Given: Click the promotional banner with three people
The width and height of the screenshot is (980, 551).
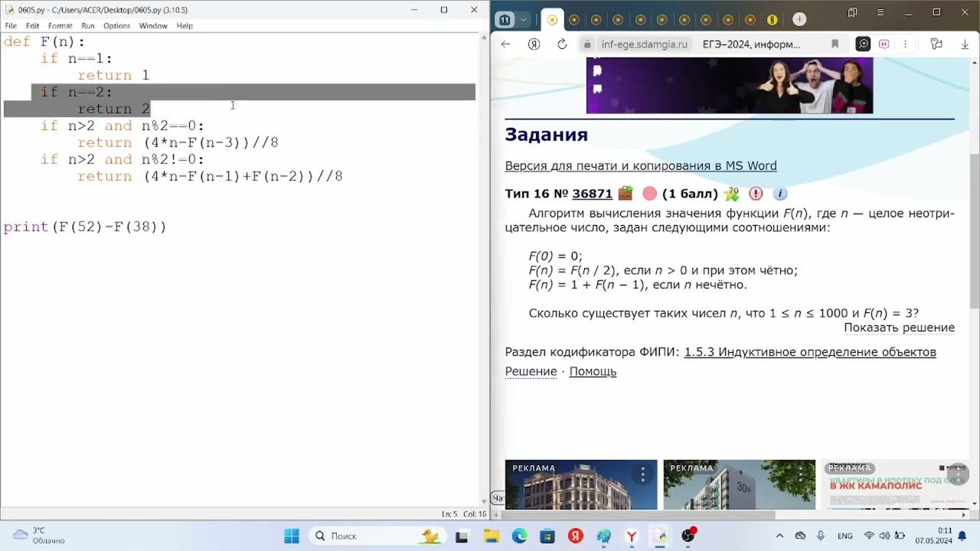Looking at the screenshot, I should (x=730, y=86).
